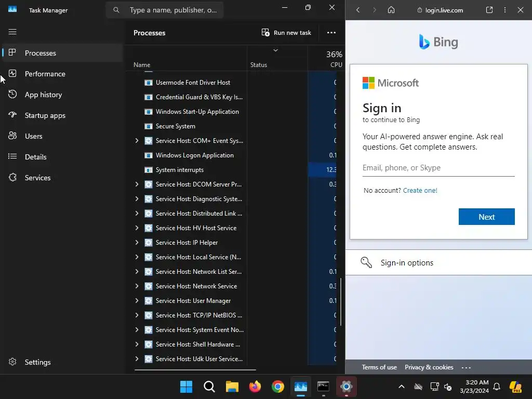The height and width of the screenshot is (399, 532).
Task: Expand Service Host: DCOM Server Process row
Action: (137, 184)
